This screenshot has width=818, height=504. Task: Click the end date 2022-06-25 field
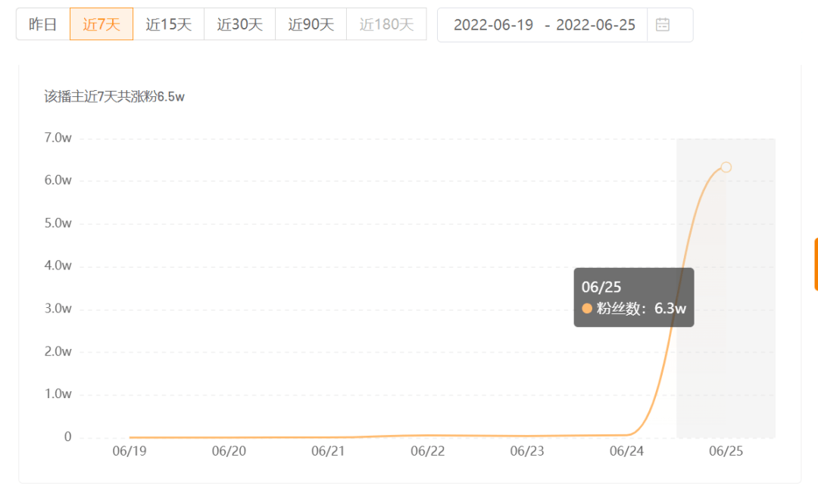tap(596, 24)
